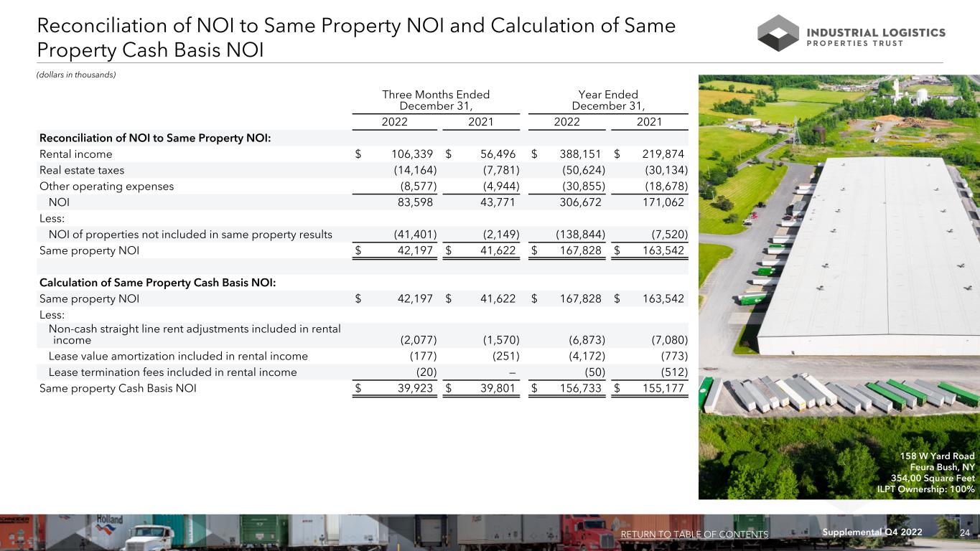Viewport: 980px width, 551px height.
Task: Click the 'Supplemental Q4 2022' footer text
Action: (x=872, y=532)
